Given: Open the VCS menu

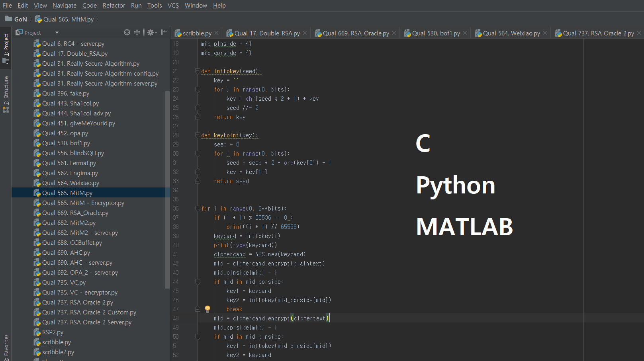Looking at the screenshot, I should (173, 6).
